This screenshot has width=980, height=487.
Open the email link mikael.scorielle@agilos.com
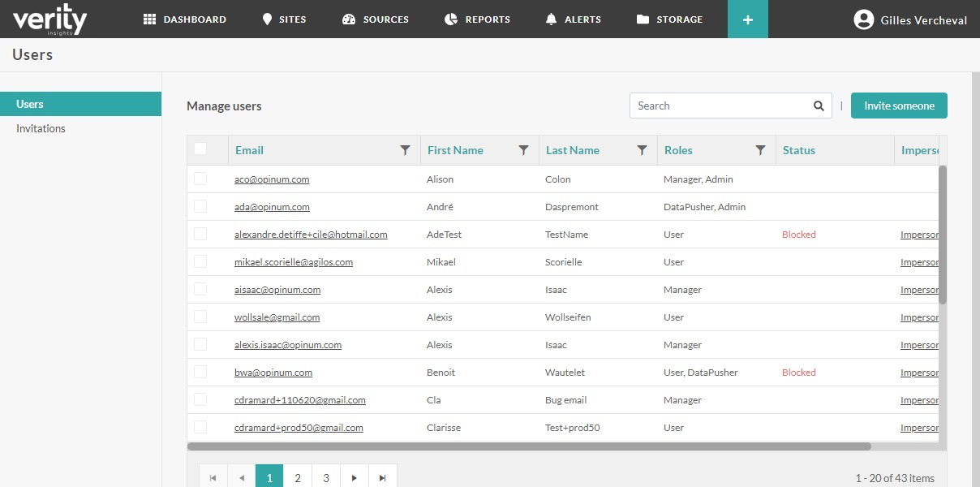(x=294, y=261)
